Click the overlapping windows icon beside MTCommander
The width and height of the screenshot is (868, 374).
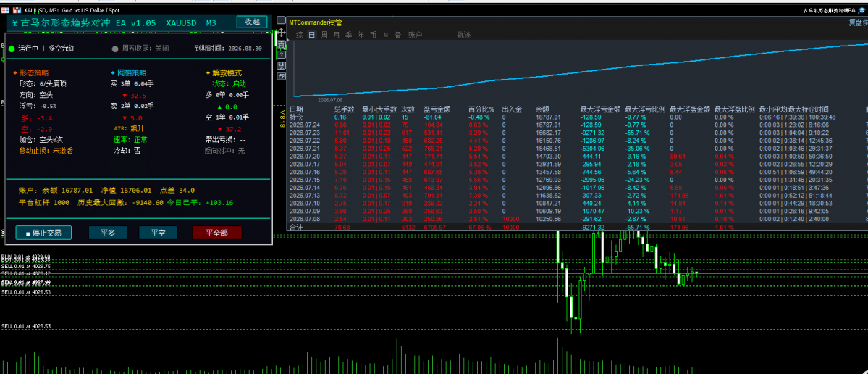click(x=281, y=76)
